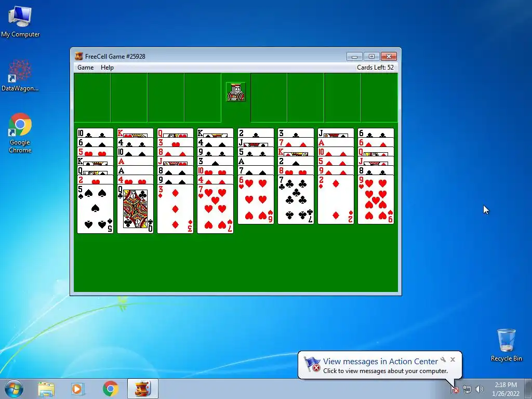Screen dimensions: 532x399
Task: Open the Game menu
Action: coord(86,68)
